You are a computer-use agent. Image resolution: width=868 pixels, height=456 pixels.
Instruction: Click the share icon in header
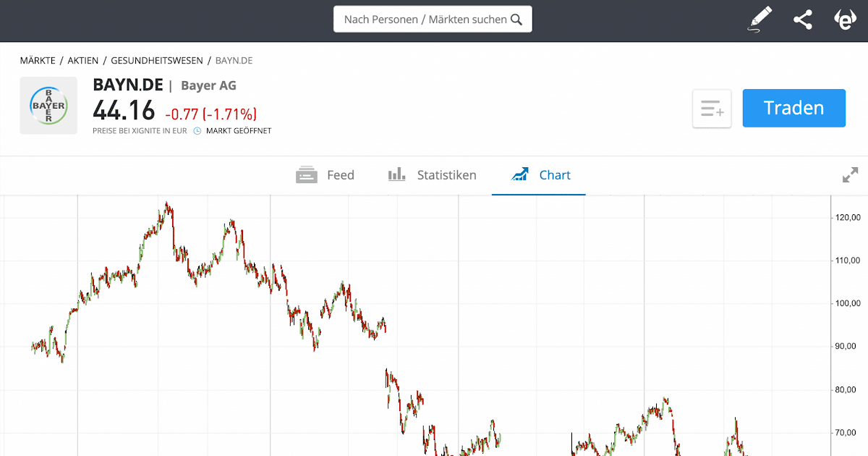(x=802, y=20)
